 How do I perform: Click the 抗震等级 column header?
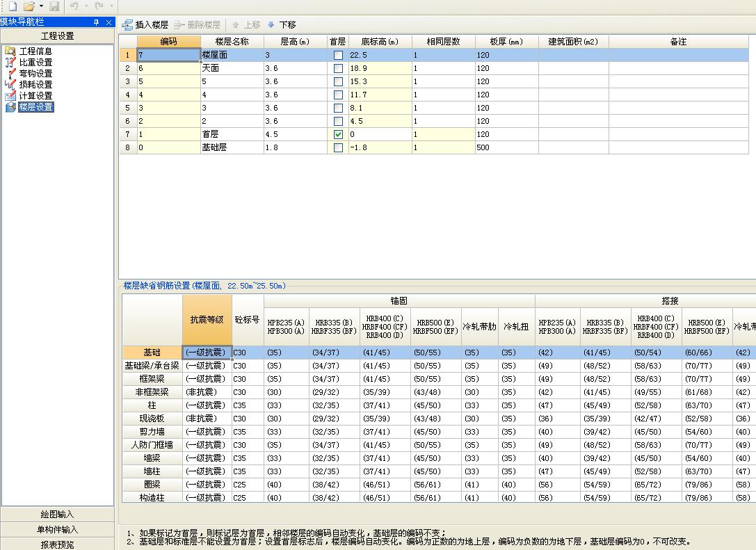(x=207, y=320)
